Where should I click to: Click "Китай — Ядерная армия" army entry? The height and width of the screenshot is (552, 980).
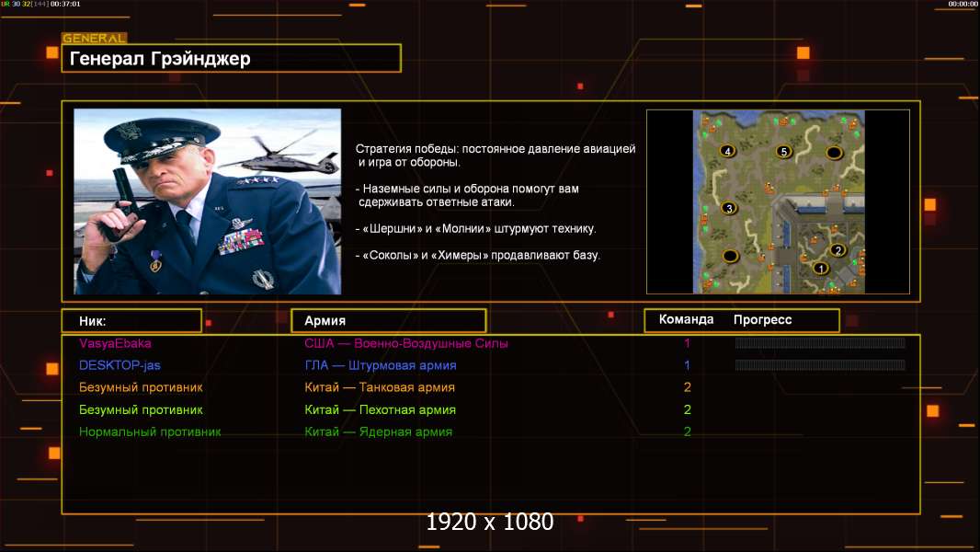pyautogui.click(x=378, y=431)
